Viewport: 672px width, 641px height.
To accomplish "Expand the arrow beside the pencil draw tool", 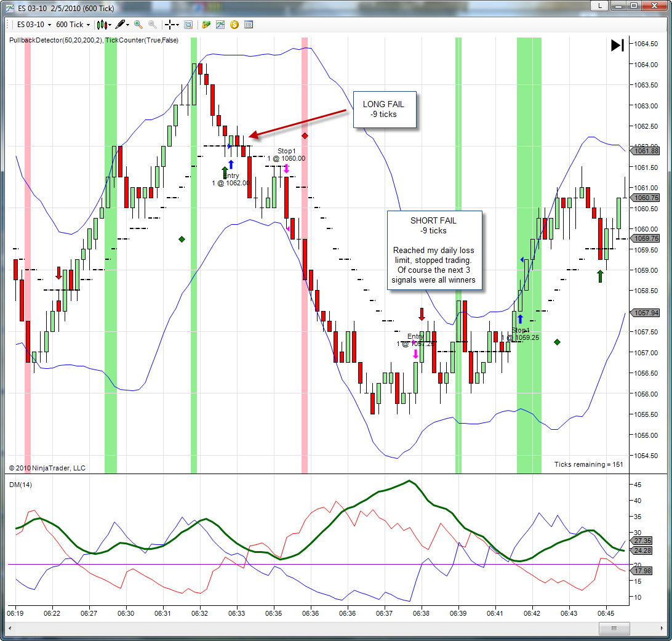I will click(x=128, y=25).
